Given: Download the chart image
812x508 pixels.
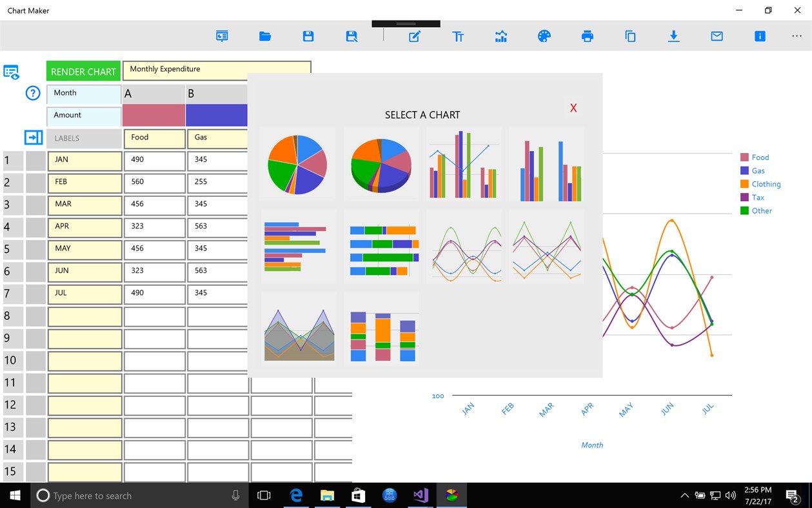Looking at the screenshot, I should click(673, 36).
